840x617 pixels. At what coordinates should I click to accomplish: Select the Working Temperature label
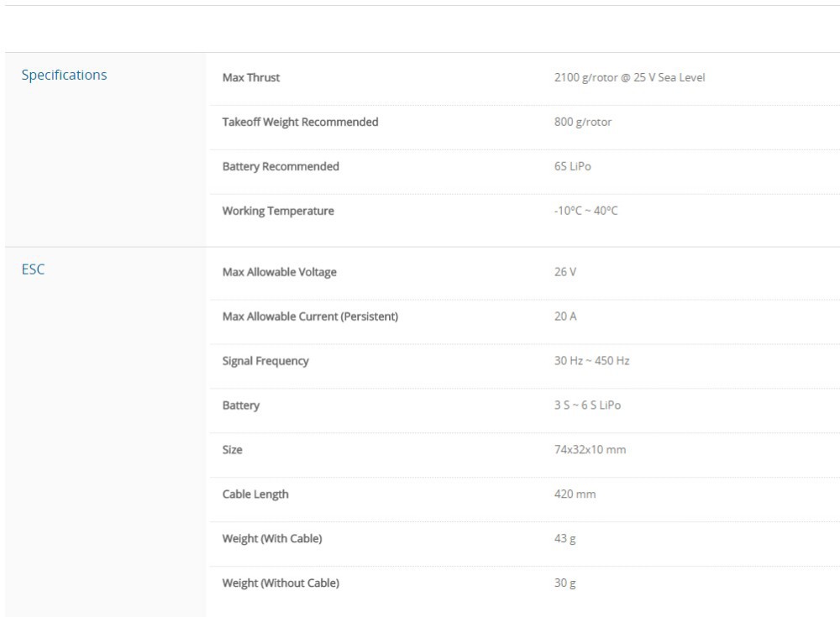point(277,212)
